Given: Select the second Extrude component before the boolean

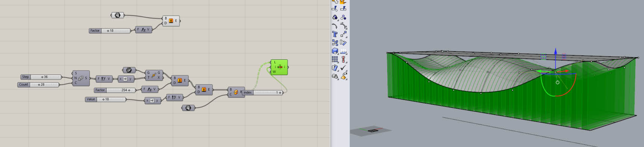Looking at the screenshot, I should 204,89.
